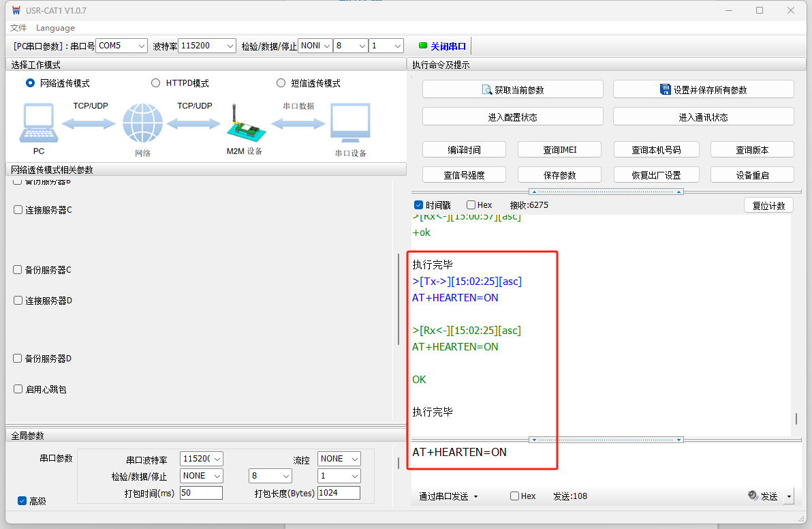Click the green close serial port indicator
This screenshot has height=529, width=812.
tap(423, 46)
